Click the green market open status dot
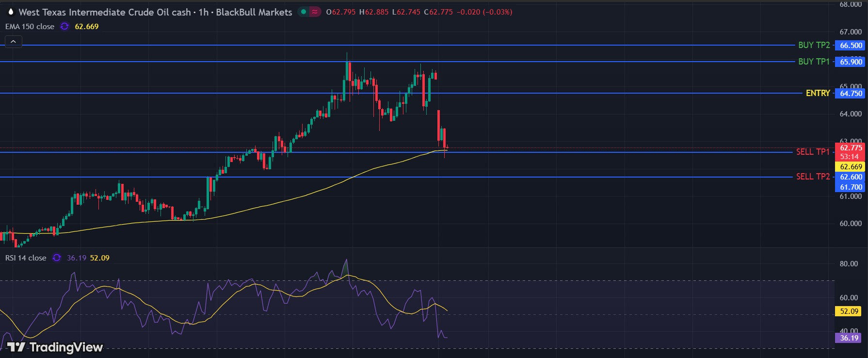The height and width of the screenshot is (358, 868). [304, 12]
